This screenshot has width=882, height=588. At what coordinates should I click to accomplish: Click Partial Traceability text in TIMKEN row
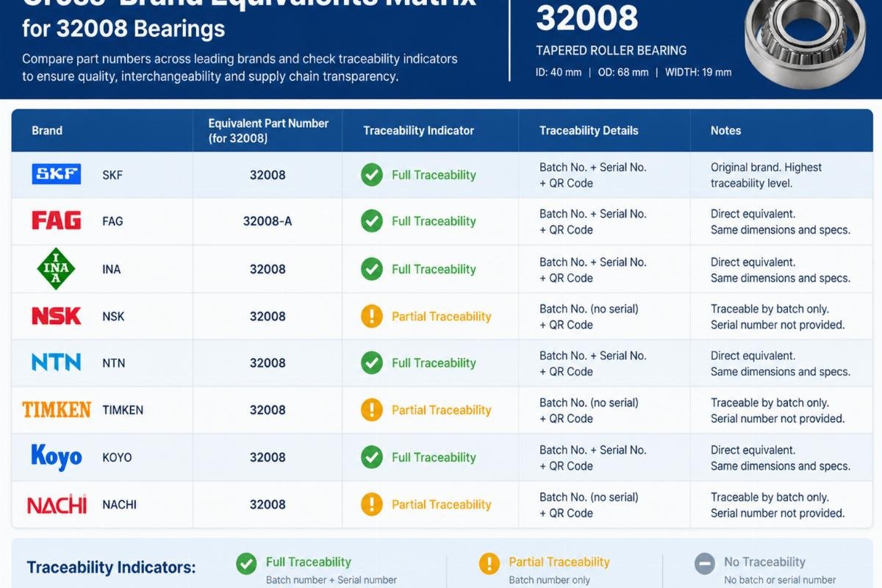tap(441, 410)
